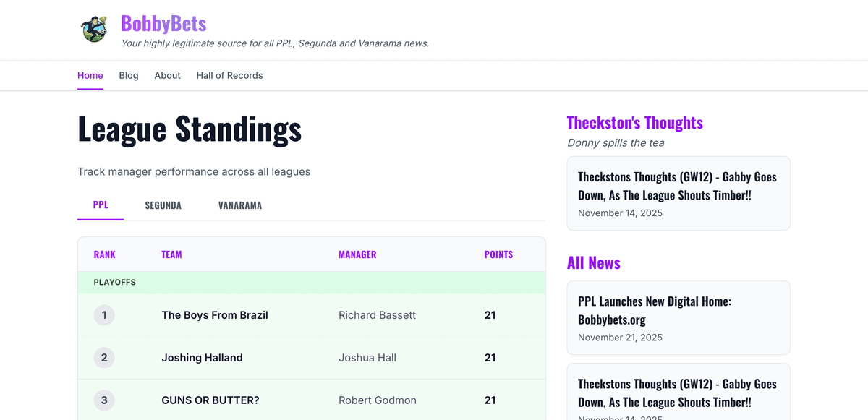Viewport: 868px width, 420px height.
Task: Click rank 1 badge circle
Action: 104,315
